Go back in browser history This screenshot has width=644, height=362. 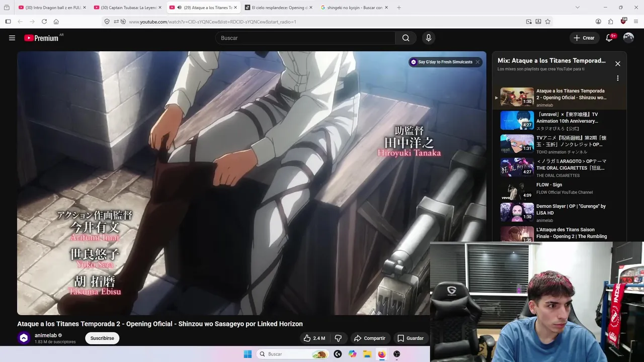click(x=20, y=22)
